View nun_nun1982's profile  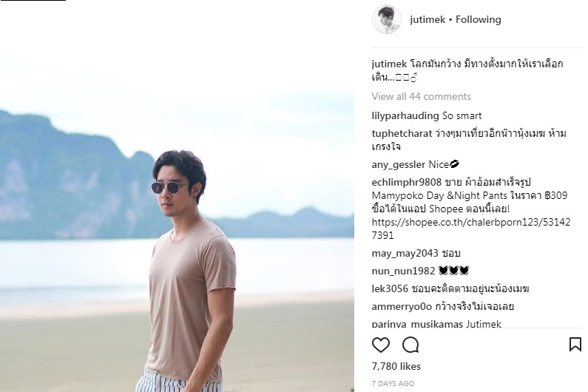click(x=403, y=271)
